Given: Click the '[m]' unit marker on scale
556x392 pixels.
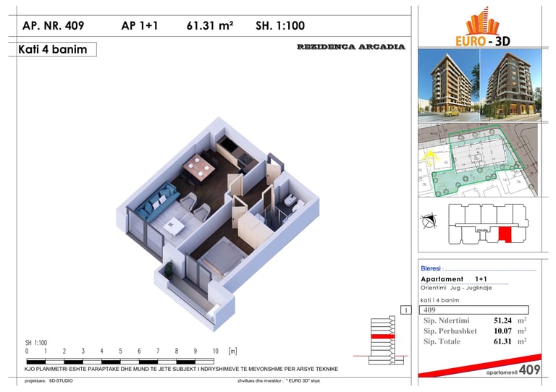Looking at the screenshot, I should click(232, 351).
